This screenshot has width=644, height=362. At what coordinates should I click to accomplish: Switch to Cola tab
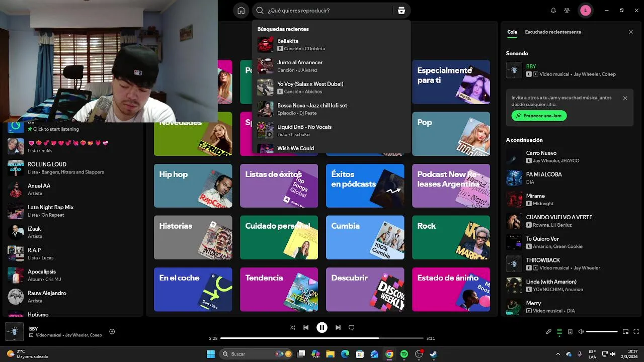pyautogui.click(x=512, y=32)
